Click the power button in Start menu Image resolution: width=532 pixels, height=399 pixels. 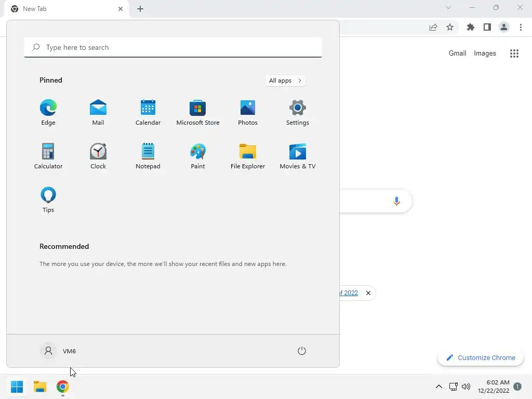click(302, 351)
